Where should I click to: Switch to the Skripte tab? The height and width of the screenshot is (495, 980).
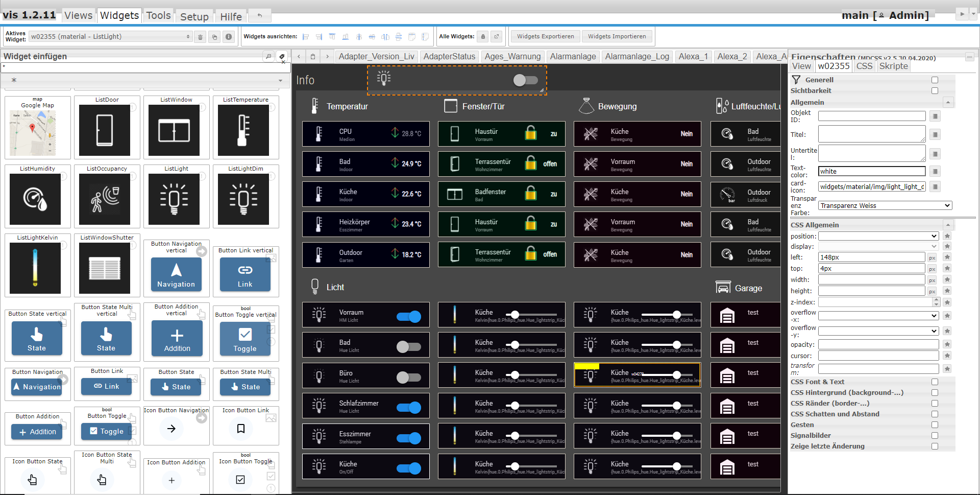[894, 66]
